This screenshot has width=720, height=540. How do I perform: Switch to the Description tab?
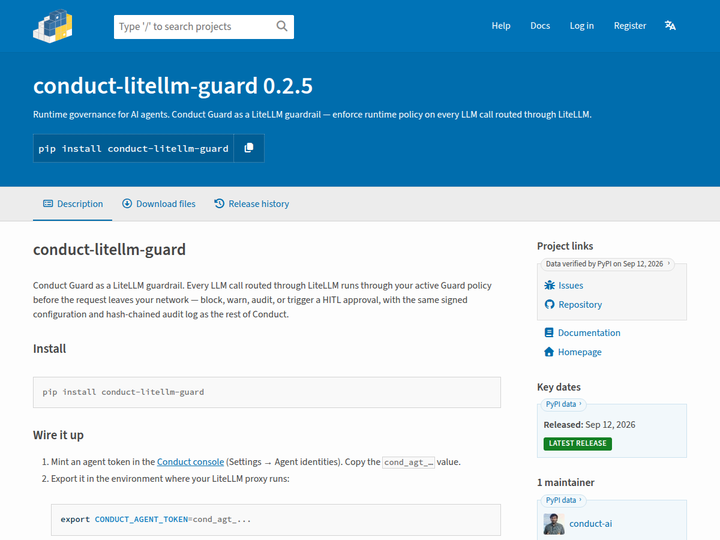(x=73, y=204)
